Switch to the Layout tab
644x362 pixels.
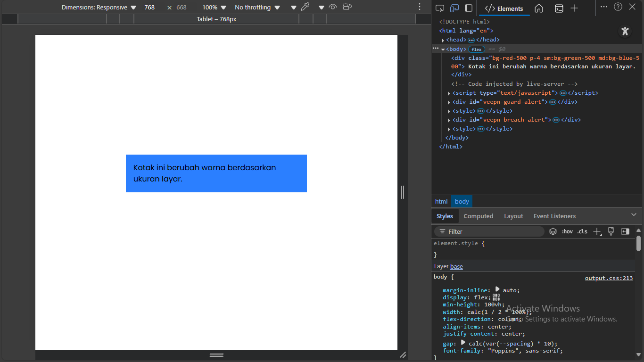coord(513,216)
